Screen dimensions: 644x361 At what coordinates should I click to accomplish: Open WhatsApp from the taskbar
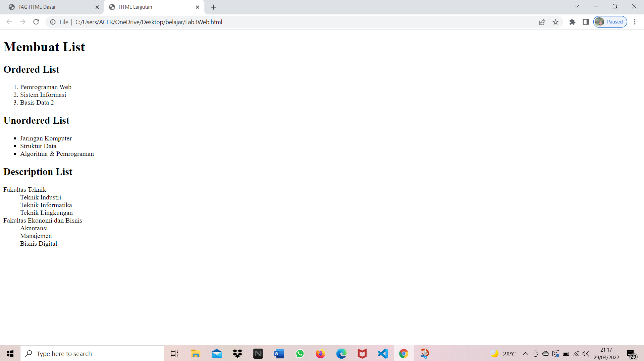300,353
